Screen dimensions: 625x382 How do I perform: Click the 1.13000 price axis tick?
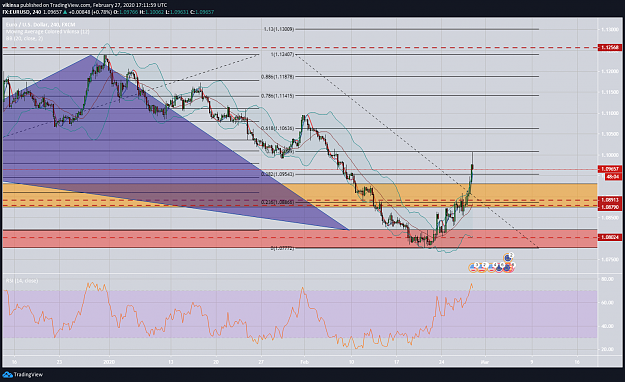610,30
